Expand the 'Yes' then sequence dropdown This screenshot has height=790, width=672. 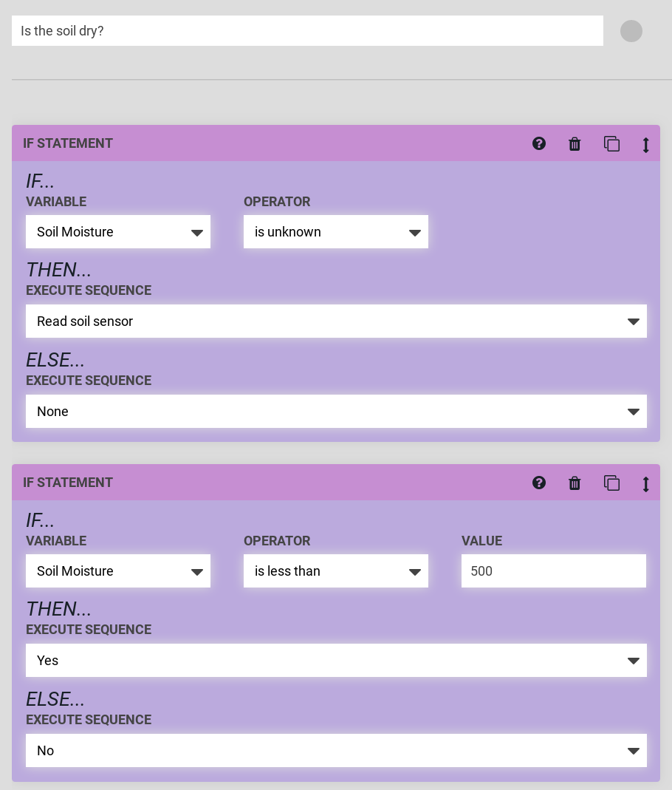pyautogui.click(x=336, y=660)
